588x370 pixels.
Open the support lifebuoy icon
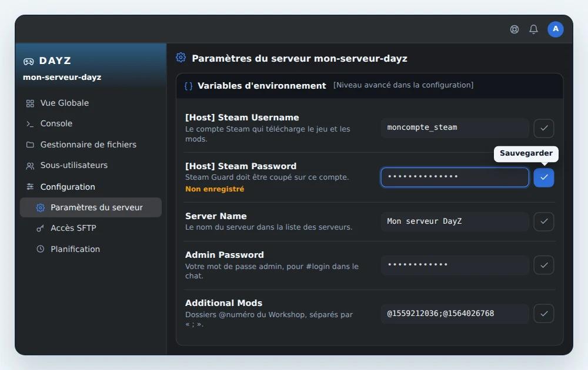tap(514, 29)
